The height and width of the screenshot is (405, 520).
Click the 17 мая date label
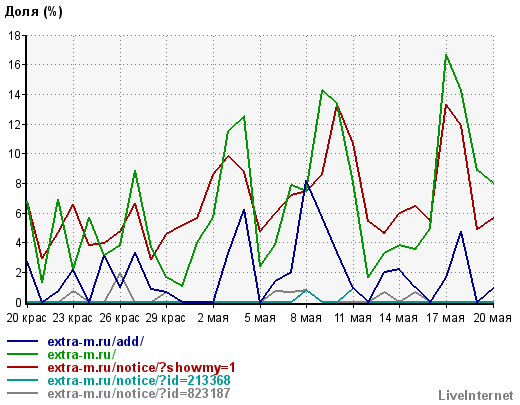coord(445,318)
